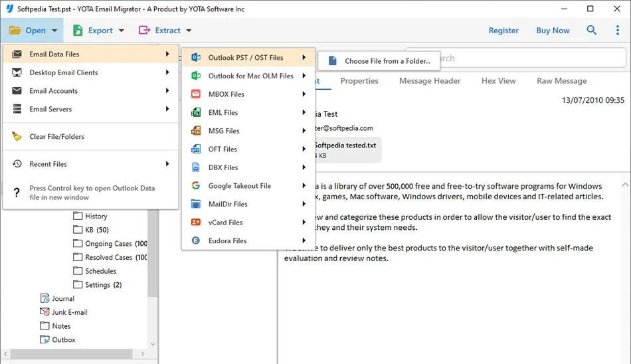Click the Recent Files clock icon
Screen dimensions: 631x364
(17, 164)
